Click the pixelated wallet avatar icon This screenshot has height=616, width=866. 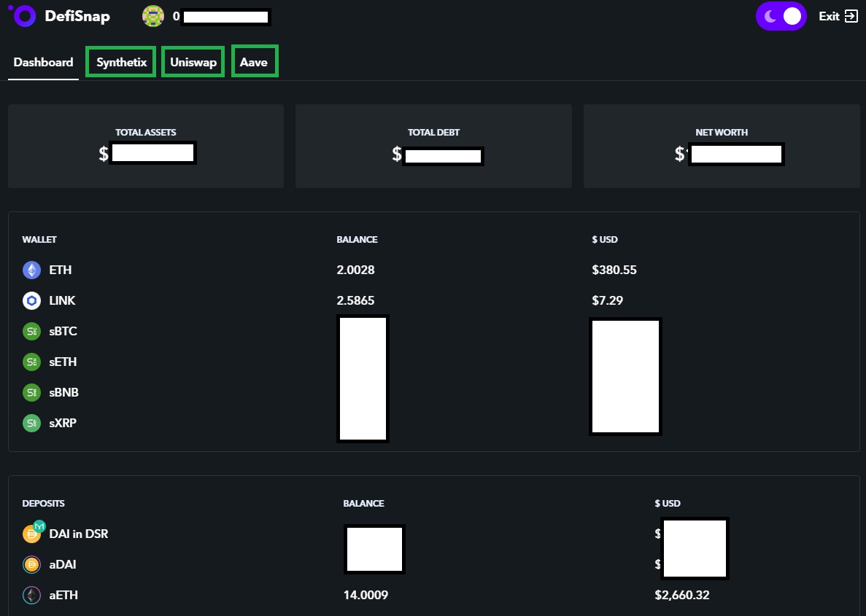click(x=153, y=16)
